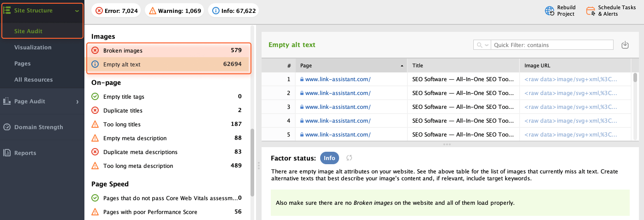
Task: Click the Duplicate titles error icon
Action: coord(95,110)
